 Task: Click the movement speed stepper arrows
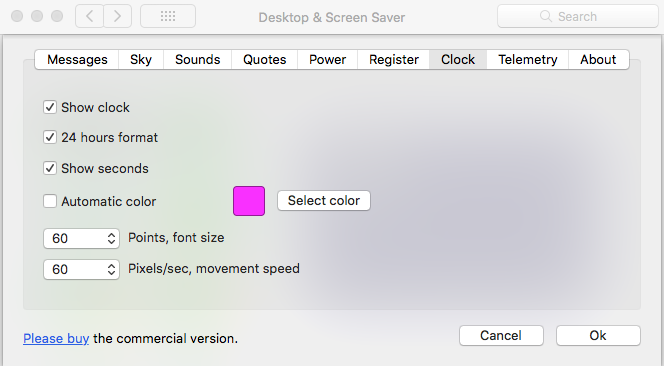click(x=111, y=269)
